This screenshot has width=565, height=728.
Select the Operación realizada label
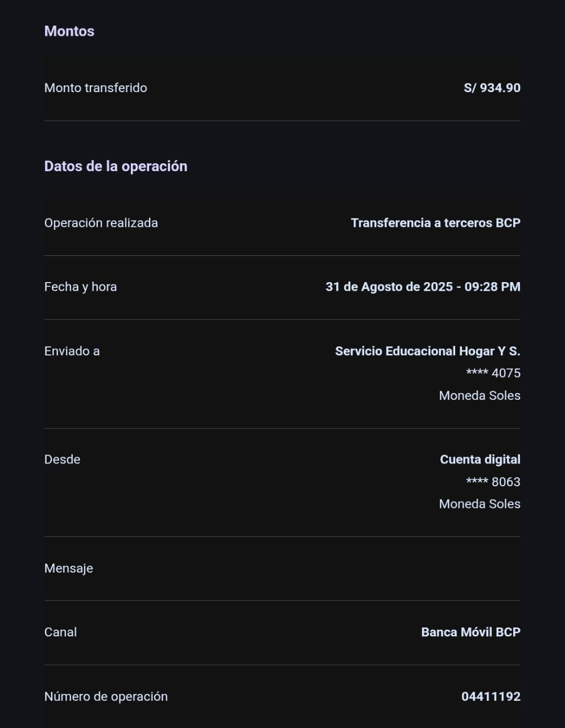pos(101,223)
